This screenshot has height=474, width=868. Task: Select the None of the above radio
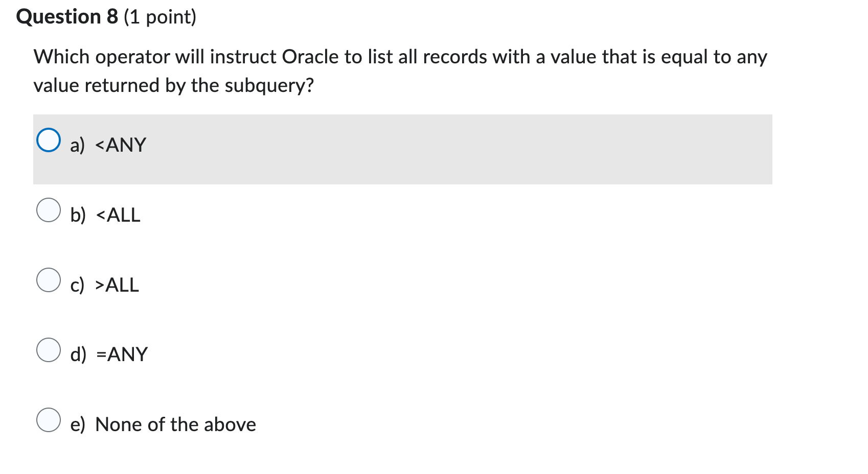(x=49, y=420)
